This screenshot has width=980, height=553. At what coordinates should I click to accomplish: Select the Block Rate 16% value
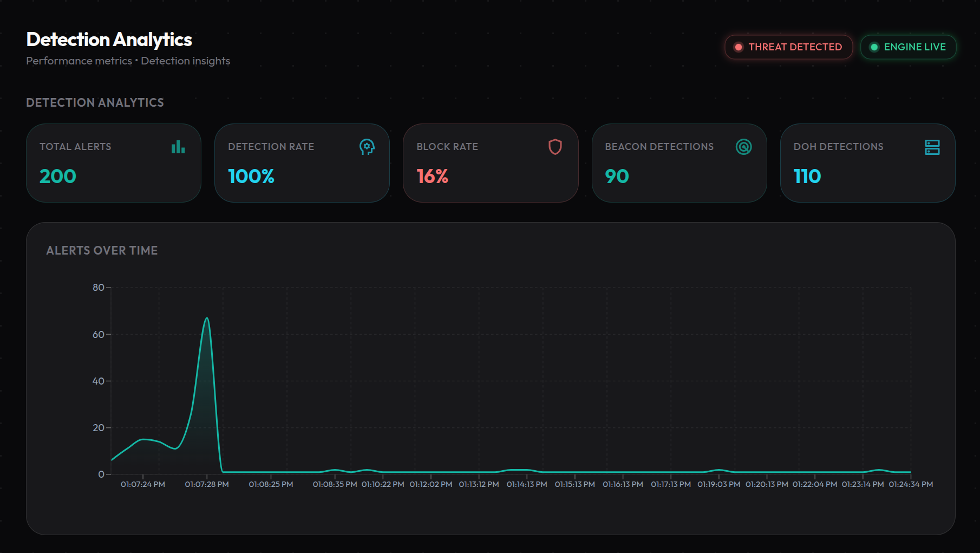[432, 176]
